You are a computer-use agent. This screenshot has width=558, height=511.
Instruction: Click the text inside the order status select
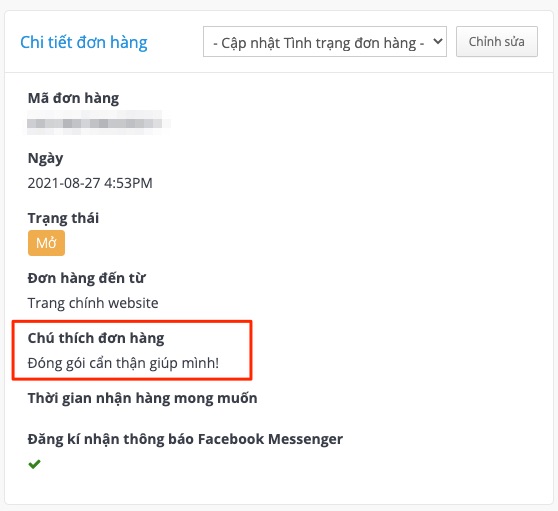pos(319,43)
